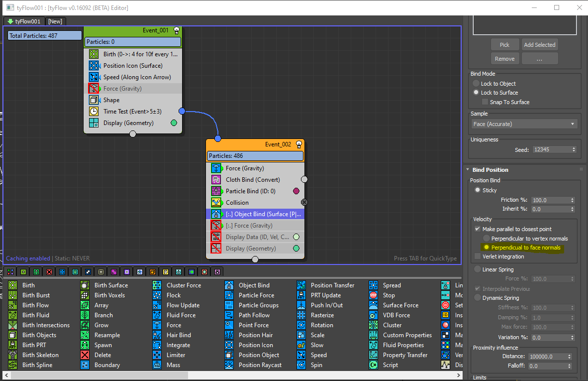This screenshot has height=381, width=588.
Task: Click the Remove button
Action: coord(505,59)
